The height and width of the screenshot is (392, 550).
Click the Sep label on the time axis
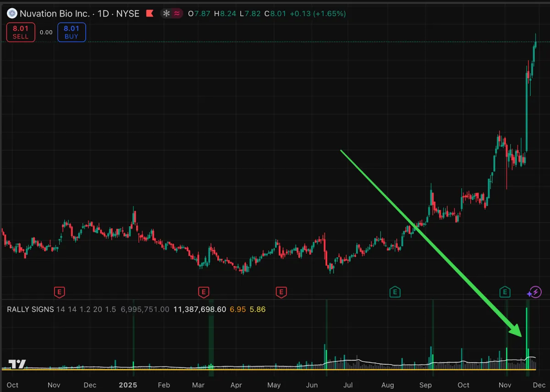pyautogui.click(x=426, y=385)
